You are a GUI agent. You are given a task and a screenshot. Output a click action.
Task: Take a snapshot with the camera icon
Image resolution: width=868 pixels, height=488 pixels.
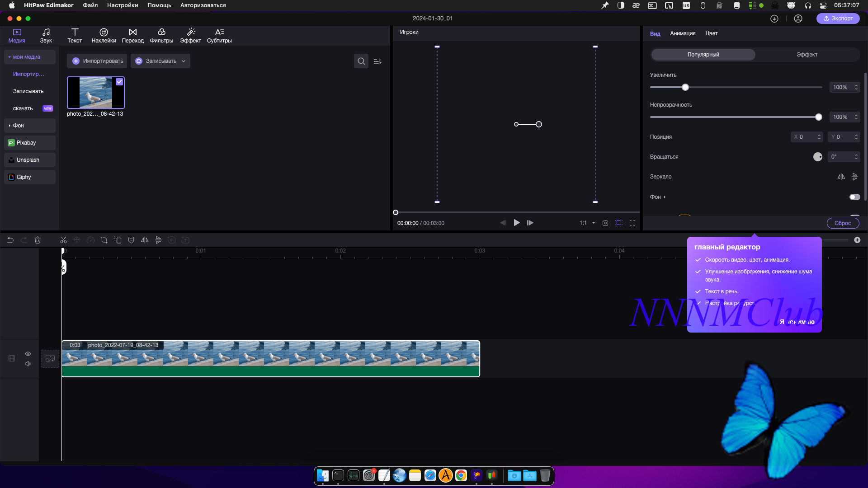[x=605, y=223]
